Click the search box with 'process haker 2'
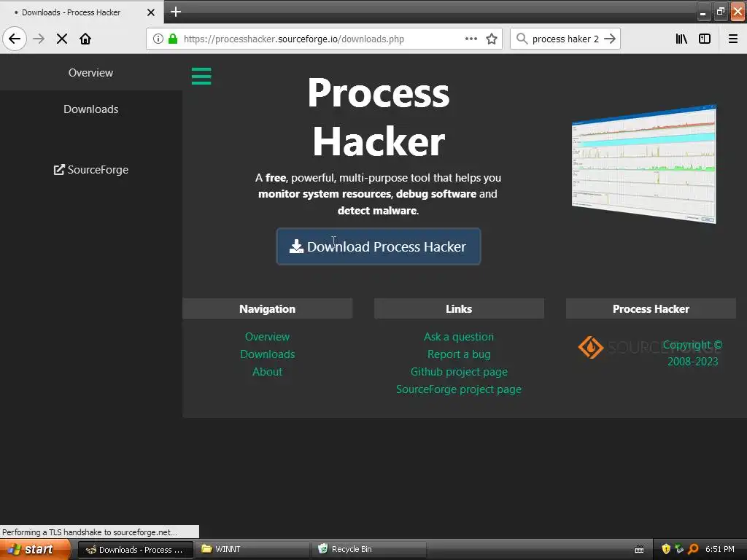 [565, 39]
